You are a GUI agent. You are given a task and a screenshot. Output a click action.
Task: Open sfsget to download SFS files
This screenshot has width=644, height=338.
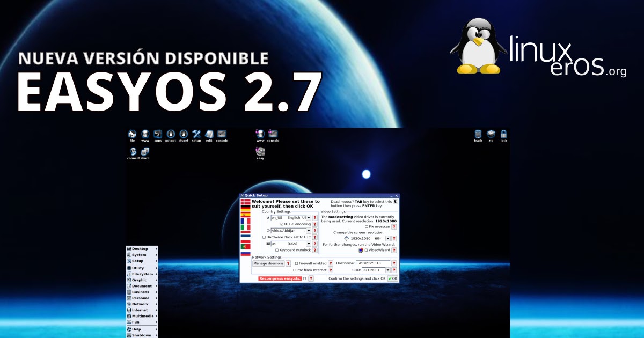183,134
